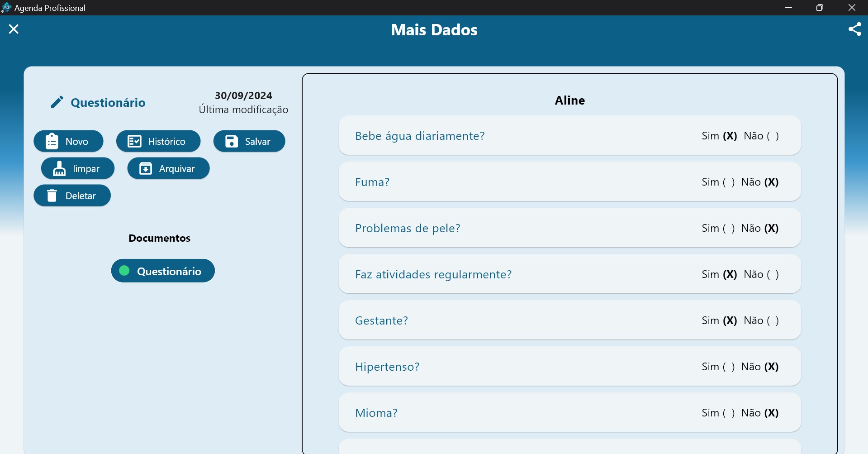
Task: Click the green status dot on Questionário
Action: tap(124, 271)
